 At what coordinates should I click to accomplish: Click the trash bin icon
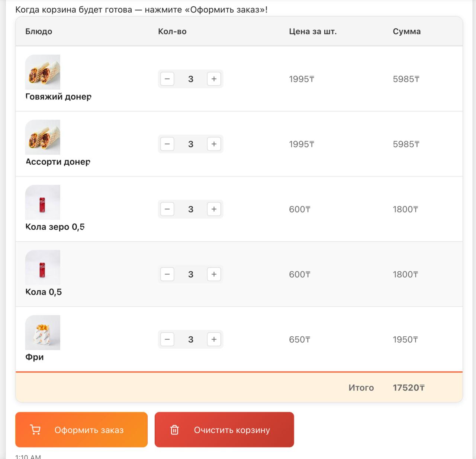pos(174,430)
